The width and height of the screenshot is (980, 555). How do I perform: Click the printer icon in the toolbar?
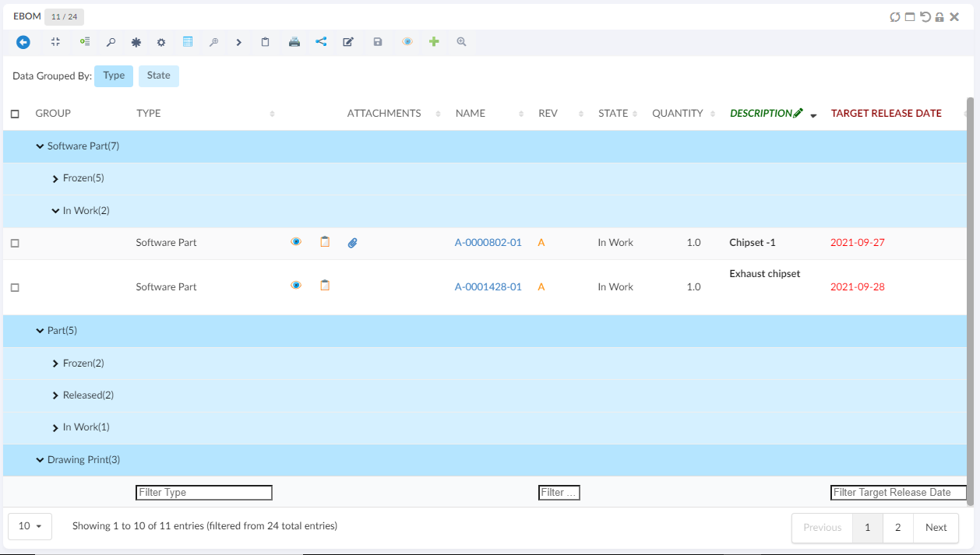point(294,42)
